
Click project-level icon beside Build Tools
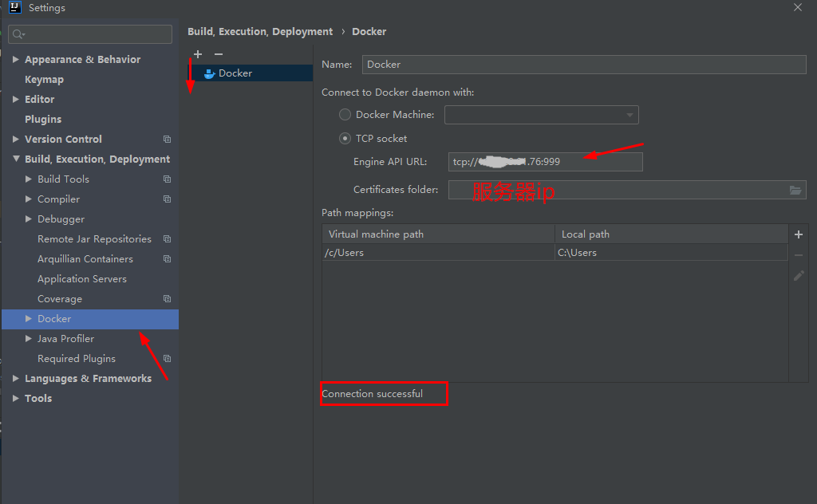(x=167, y=179)
